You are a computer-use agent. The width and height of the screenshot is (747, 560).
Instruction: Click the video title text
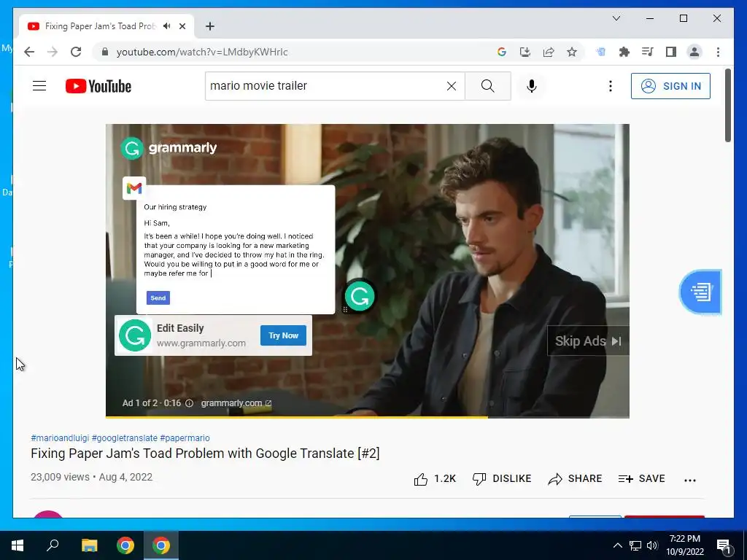click(205, 454)
